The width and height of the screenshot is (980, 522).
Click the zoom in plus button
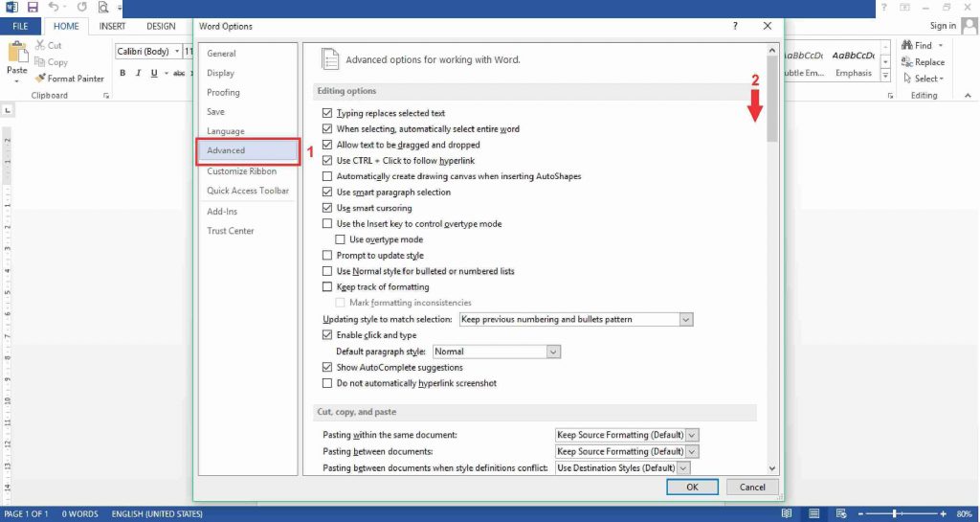(943, 514)
